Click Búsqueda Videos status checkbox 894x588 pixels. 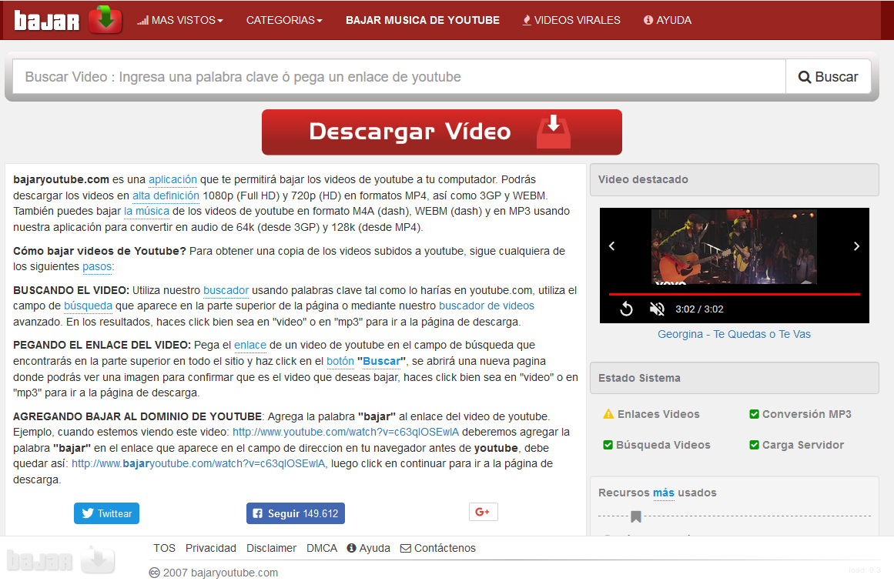point(608,445)
